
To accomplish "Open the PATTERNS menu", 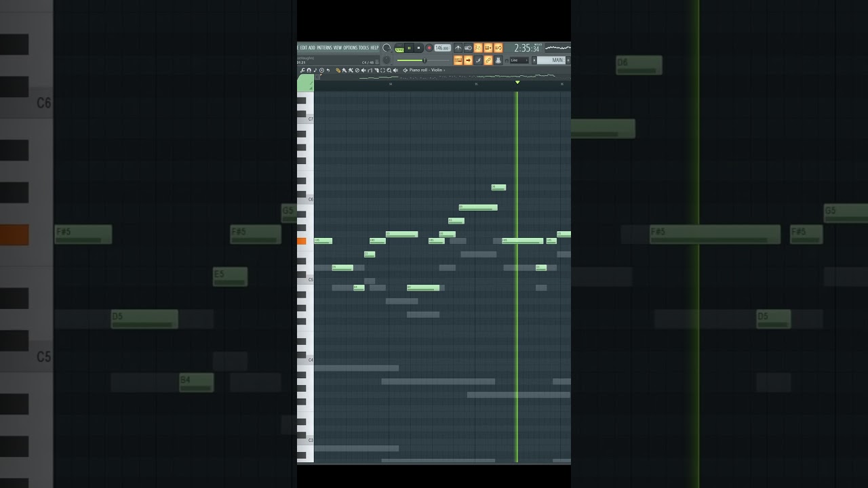I will coord(324,47).
